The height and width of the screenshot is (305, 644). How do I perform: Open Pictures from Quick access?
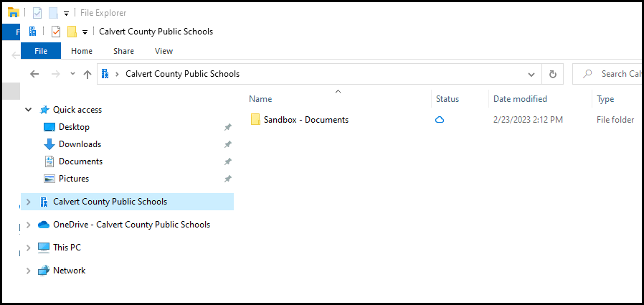(74, 179)
